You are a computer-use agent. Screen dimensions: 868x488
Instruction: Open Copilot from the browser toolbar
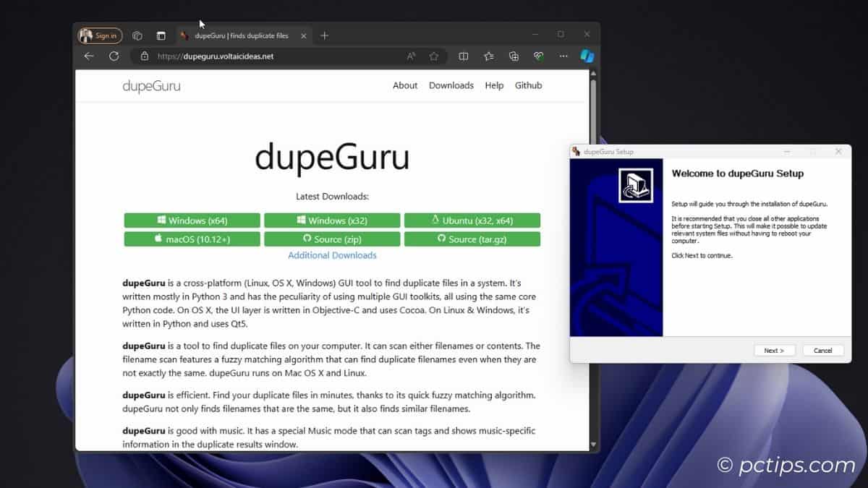586,56
